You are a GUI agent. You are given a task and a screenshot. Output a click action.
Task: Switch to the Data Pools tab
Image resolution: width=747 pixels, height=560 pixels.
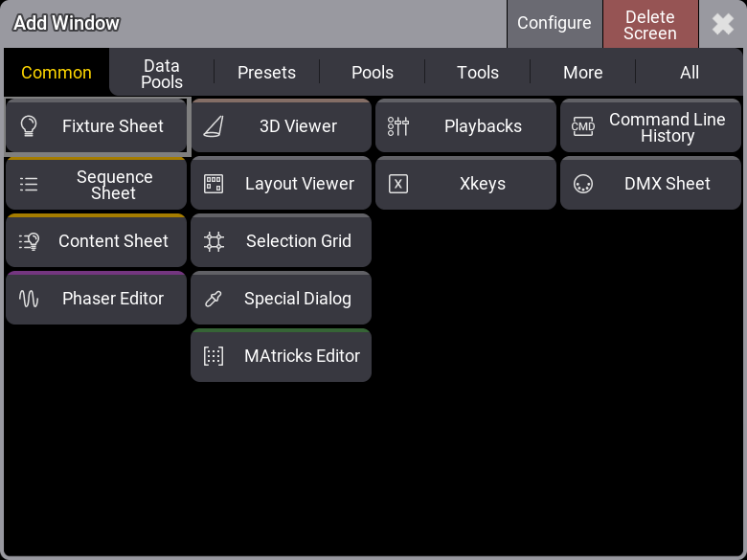(161, 73)
